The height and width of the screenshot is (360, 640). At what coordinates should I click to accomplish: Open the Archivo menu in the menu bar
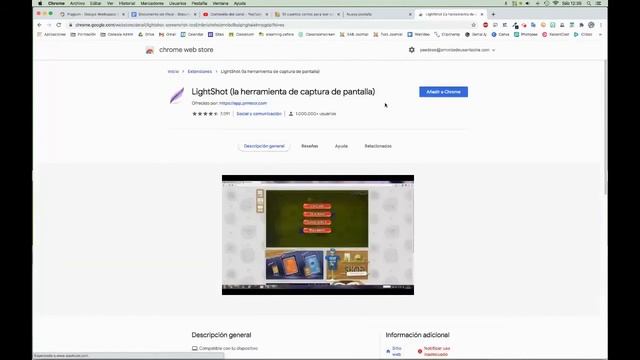click(x=77, y=3)
